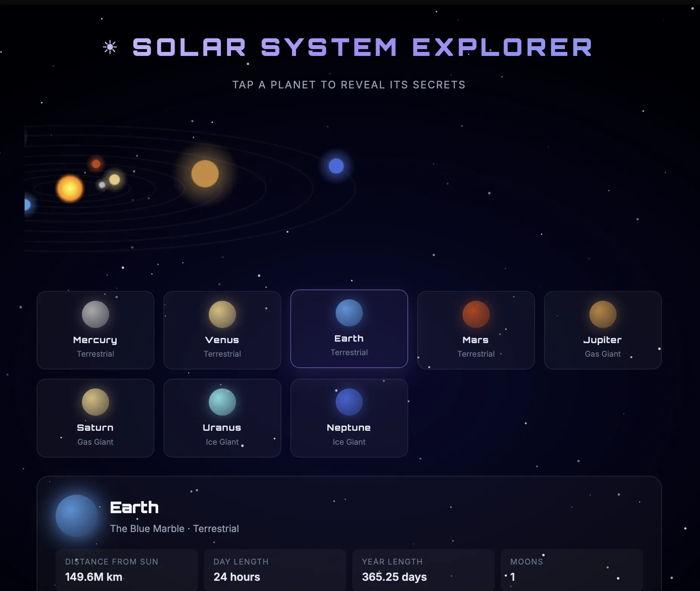Tap the large orange Jupiter in orbit view
The height and width of the screenshot is (591, 700).
[205, 174]
